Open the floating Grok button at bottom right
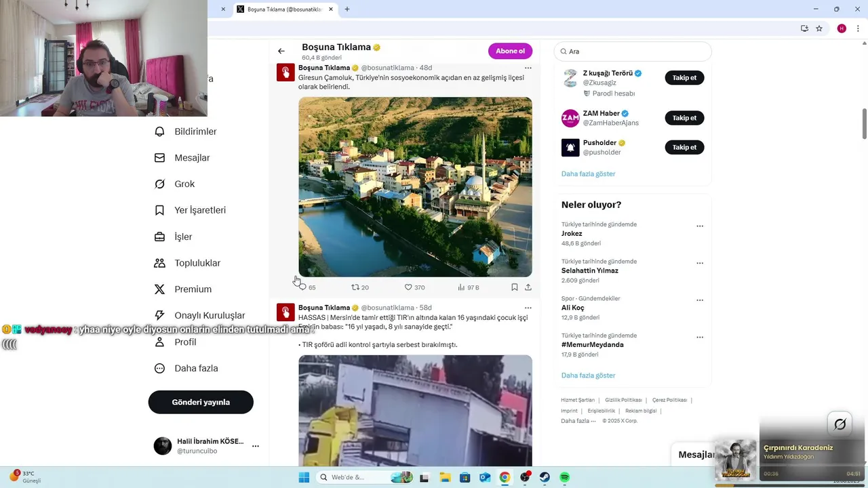 [840, 424]
